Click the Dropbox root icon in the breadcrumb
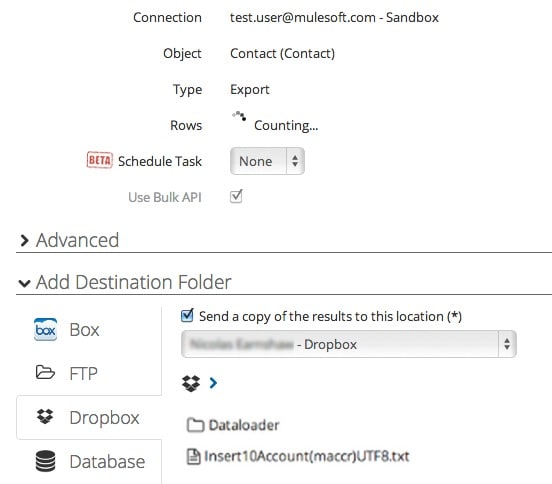The width and height of the screenshot is (552, 484). tap(191, 383)
